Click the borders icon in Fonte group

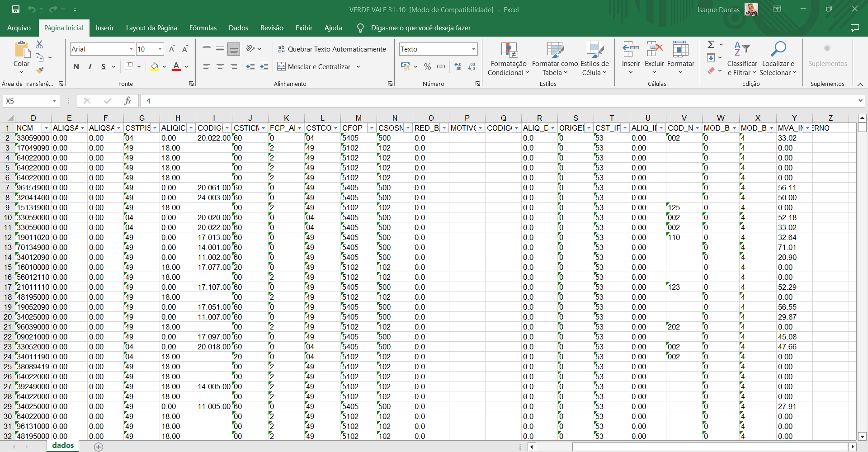point(129,66)
